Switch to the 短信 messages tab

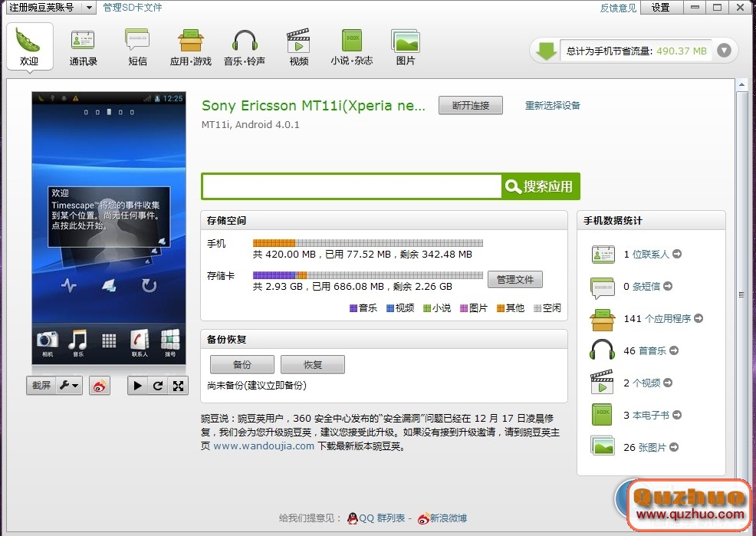tap(137, 48)
